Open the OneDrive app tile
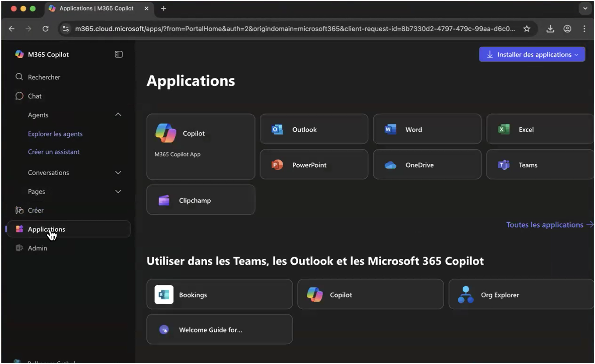This screenshot has width=595, height=364. [427, 165]
